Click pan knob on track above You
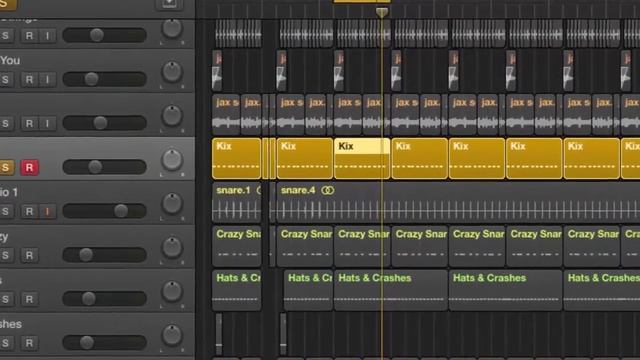 click(x=172, y=28)
